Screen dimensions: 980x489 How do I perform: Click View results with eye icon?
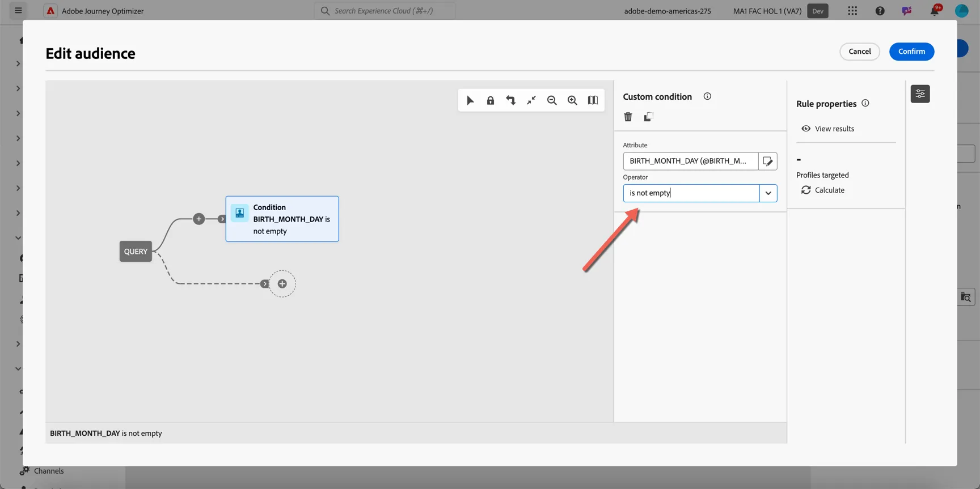coord(827,129)
